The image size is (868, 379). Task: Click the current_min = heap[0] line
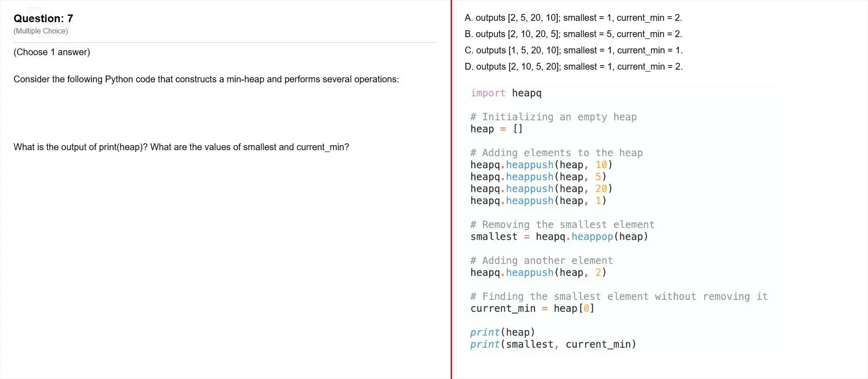(533, 308)
